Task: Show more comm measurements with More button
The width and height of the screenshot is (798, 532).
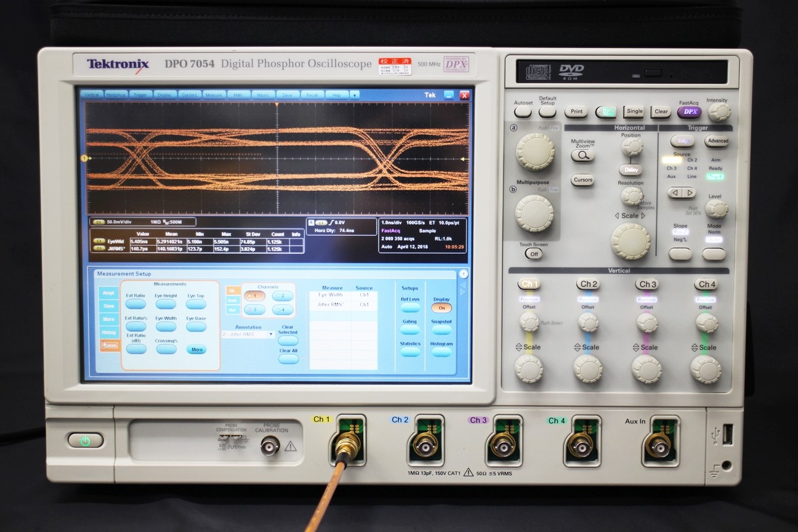Action: (196, 349)
